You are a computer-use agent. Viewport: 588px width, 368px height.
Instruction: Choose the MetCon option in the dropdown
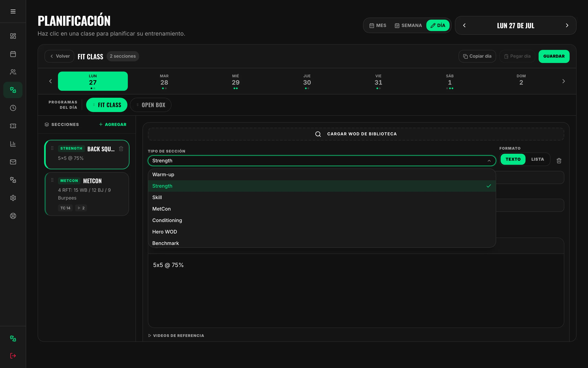coord(322,209)
